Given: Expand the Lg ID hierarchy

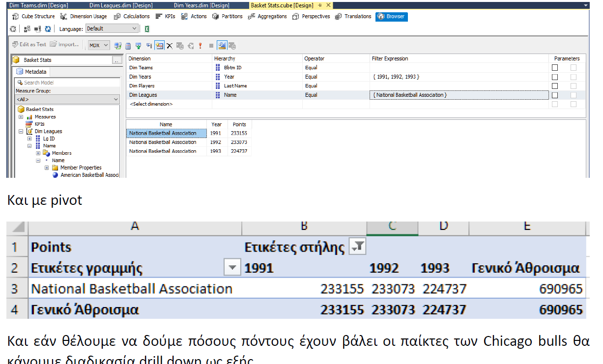Looking at the screenshot, I should (29, 139).
